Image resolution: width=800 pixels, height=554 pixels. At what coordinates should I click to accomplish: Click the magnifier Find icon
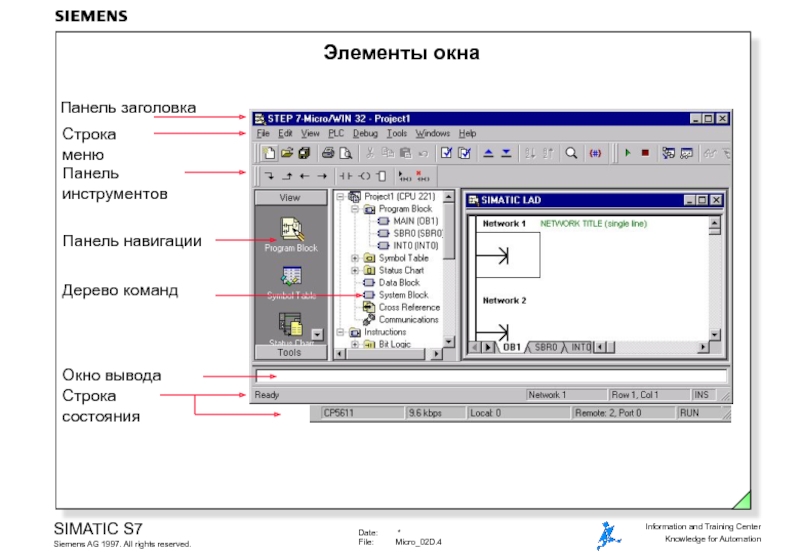click(571, 153)
